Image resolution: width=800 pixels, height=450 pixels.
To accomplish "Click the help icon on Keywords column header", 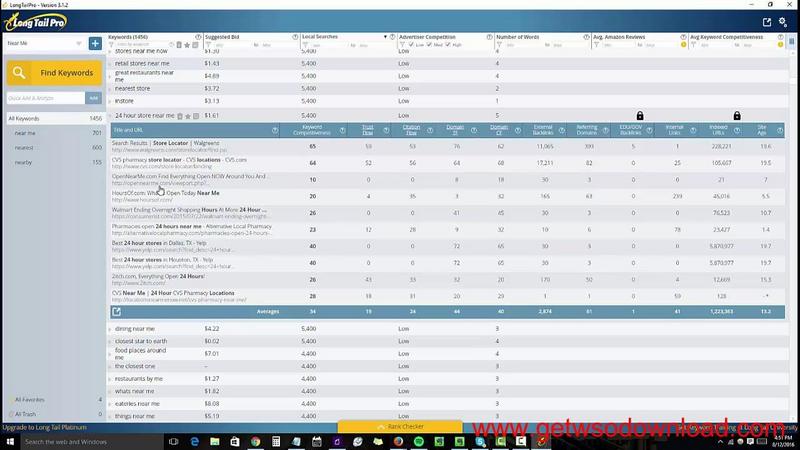I will click(198, 37).
